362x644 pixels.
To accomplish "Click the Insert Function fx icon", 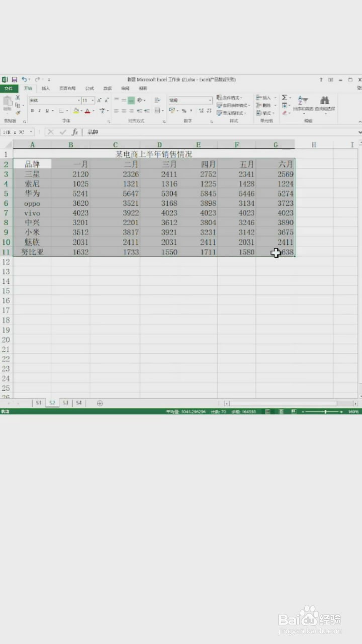I will (74, 132).
